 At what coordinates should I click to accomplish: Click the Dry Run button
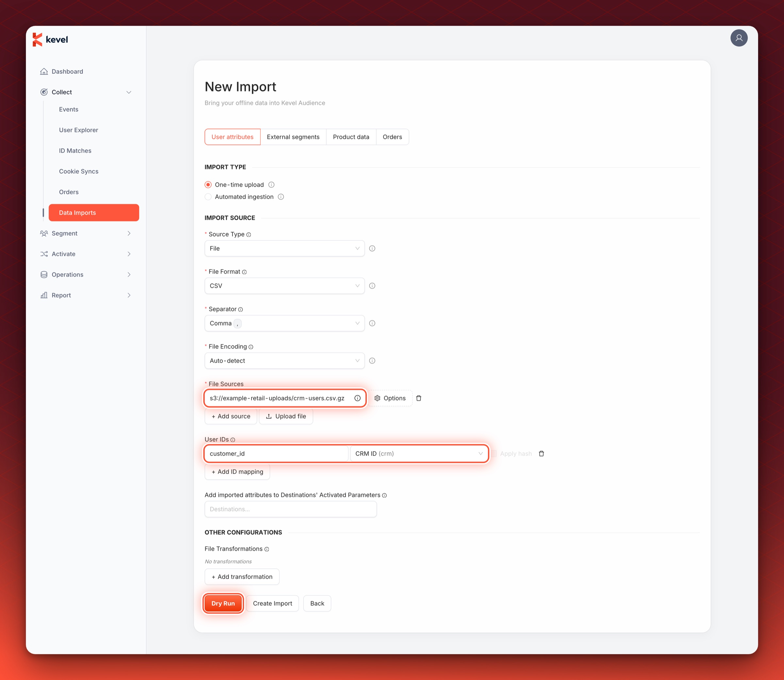click(x=223, y=603)
